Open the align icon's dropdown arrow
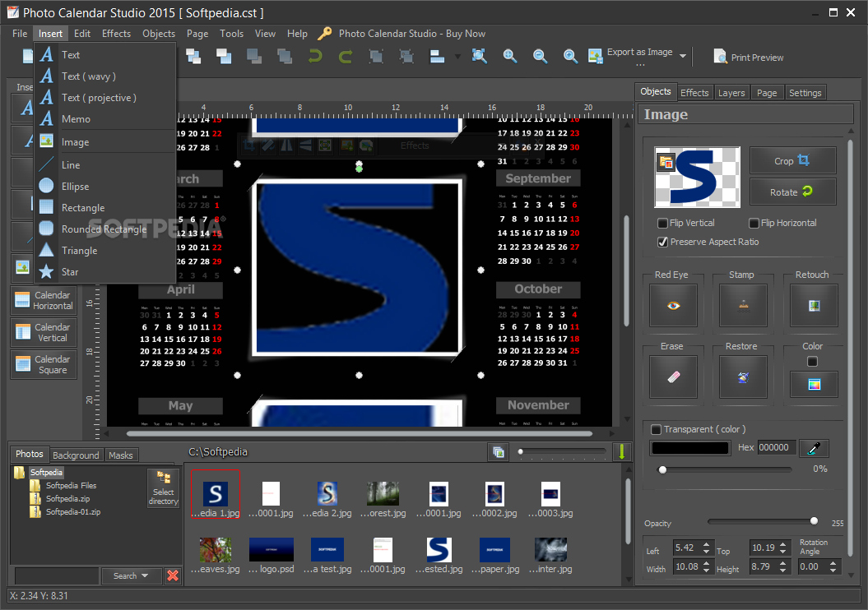This screenshot has height=610, width=868. pos(457,57)
